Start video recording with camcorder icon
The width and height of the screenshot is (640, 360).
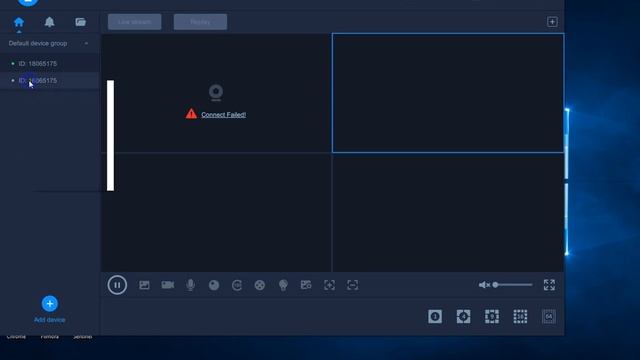tap(167, 285)
